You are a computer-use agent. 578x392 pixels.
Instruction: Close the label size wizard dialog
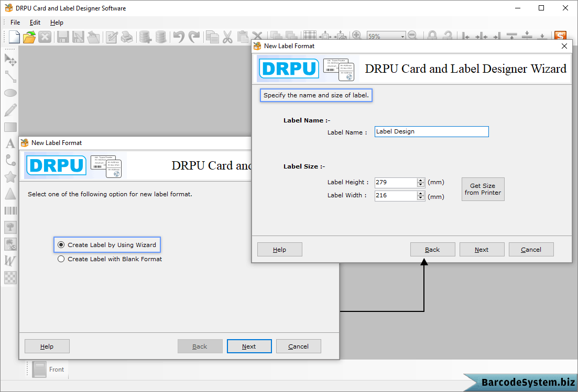[x=564, y=46]
